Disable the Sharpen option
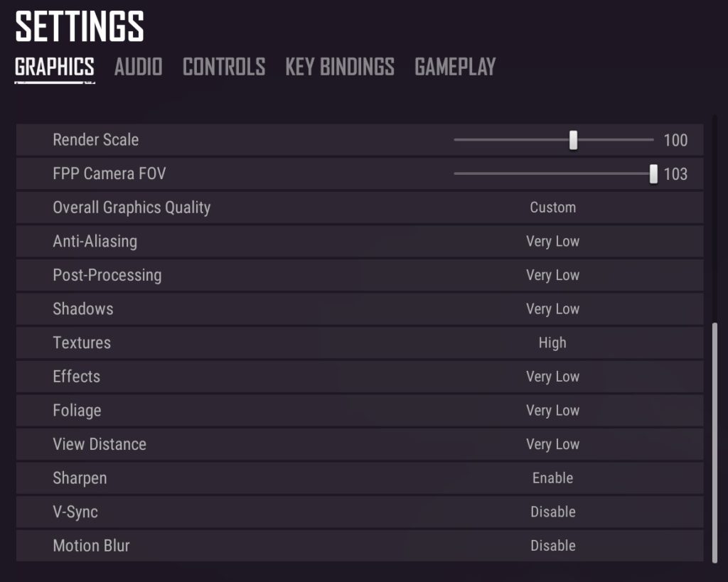This screenshot has width=728, height=582. click(552, 478)
